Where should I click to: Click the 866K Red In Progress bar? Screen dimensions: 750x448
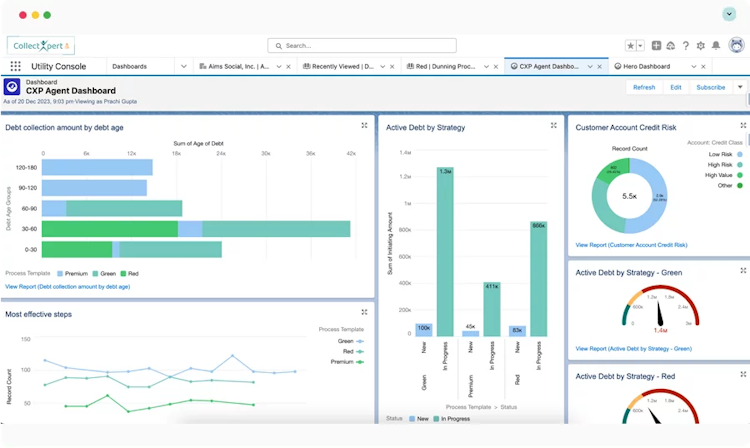(x=539, y=279)
